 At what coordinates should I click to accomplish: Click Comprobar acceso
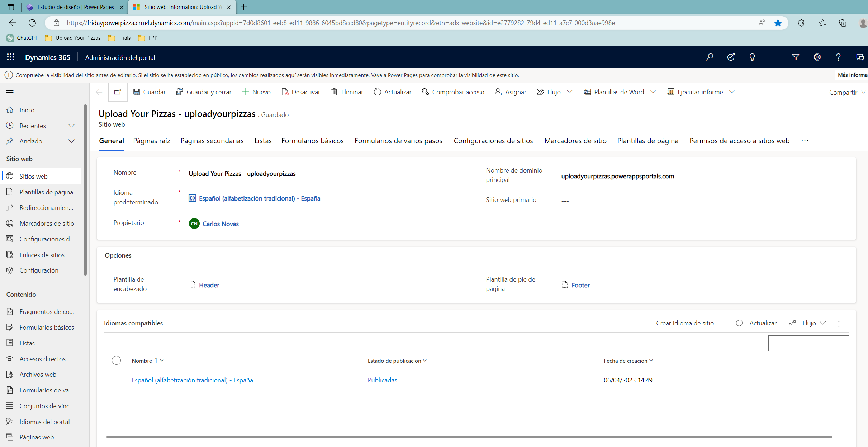[x=453, y=92]
